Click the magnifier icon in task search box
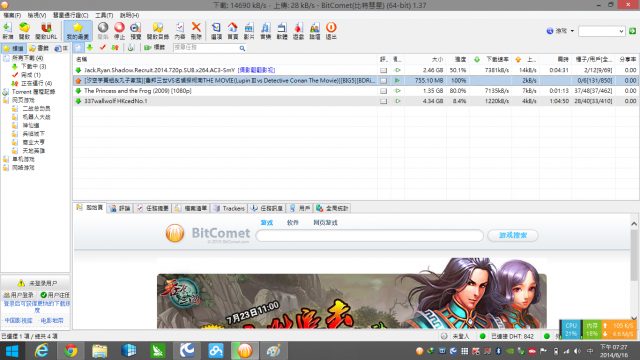640x360 pixels. click(x=242, y=48)
